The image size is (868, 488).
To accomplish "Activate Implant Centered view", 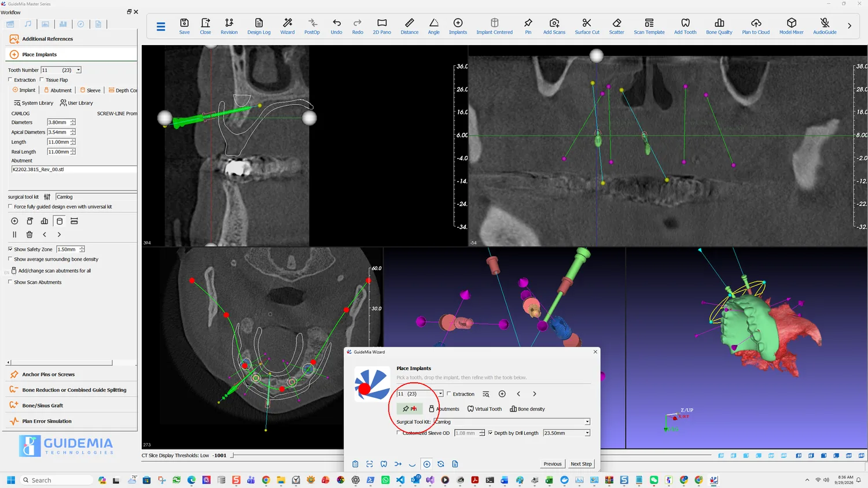I will tap(495, 26).
